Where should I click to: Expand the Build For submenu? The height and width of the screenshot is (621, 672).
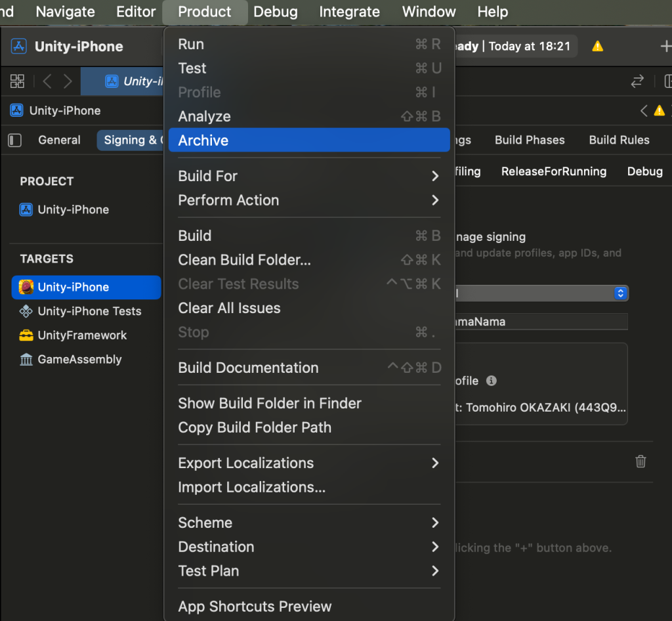(309, 176)
